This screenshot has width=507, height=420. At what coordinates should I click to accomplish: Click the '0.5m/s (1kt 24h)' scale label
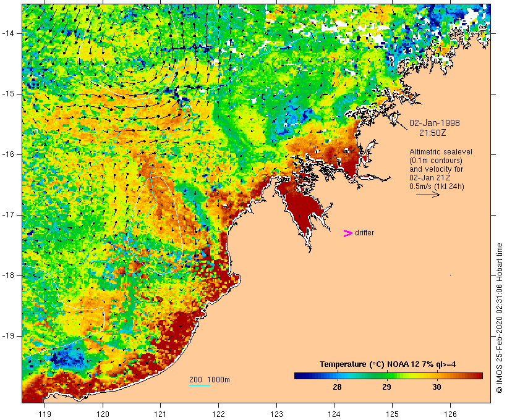[437, 187]
